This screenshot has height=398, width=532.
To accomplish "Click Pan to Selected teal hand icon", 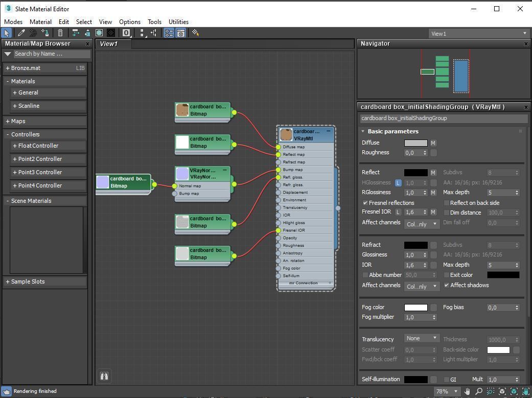I will click(x=525, y=391).
